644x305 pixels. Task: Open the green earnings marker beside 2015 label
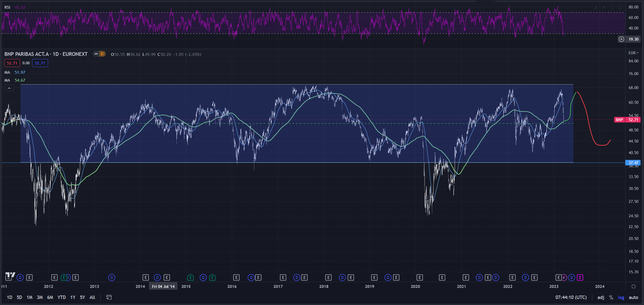(190, 277)
